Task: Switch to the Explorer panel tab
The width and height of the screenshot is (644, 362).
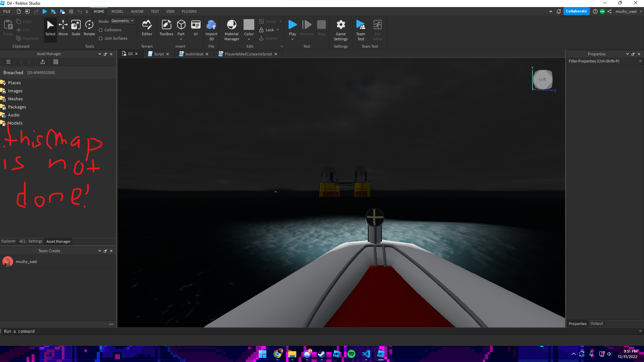Action: [8, 241]
